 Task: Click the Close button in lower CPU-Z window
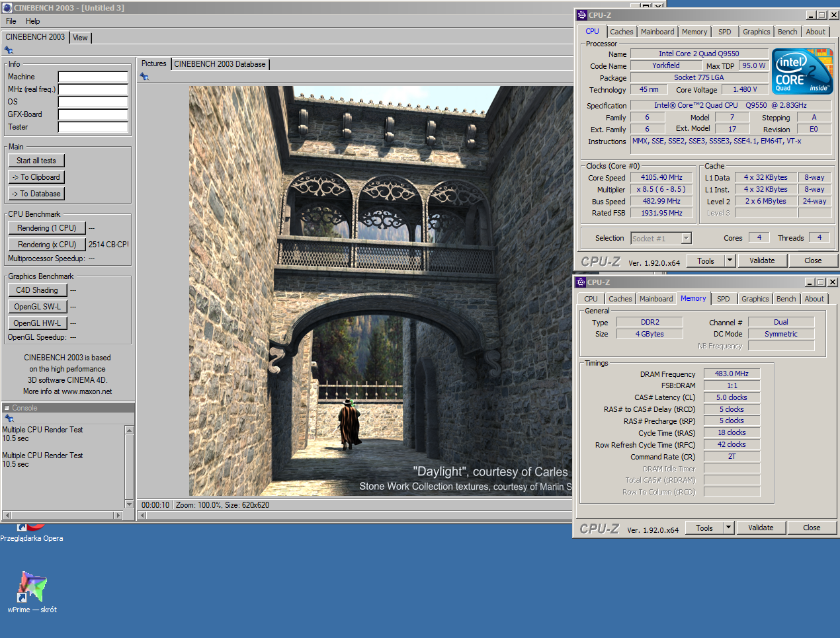point(812,528)
